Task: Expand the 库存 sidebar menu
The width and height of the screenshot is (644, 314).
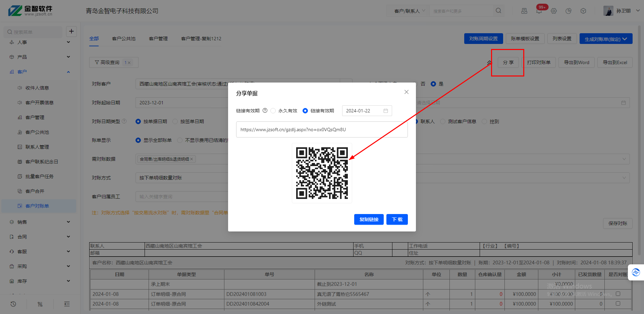Action: (x=40, y=281)
